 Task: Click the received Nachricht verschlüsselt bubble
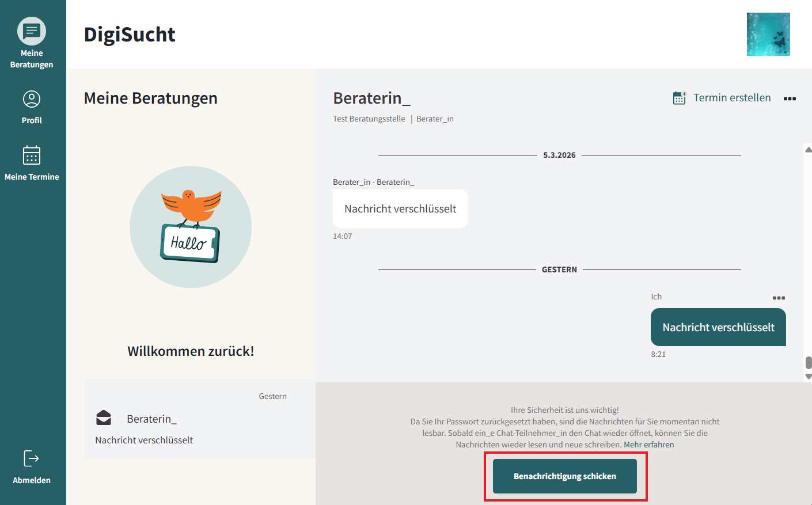[x=400, y=209]
